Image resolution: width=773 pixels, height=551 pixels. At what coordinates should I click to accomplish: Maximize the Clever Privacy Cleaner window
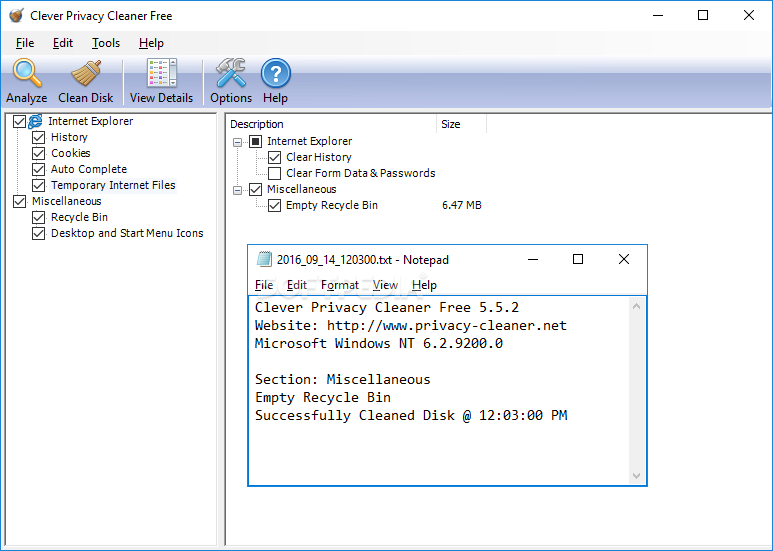point(703,15)
